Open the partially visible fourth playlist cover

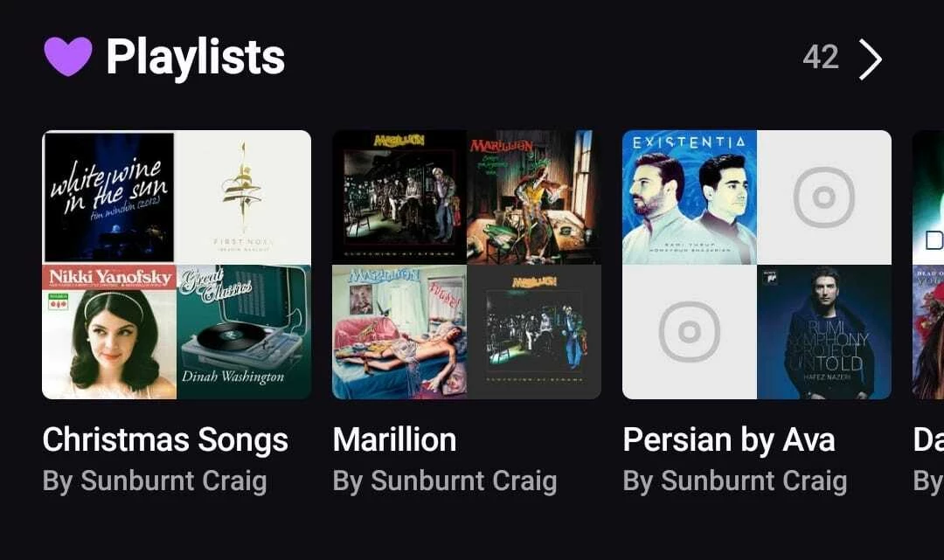[928, 265]
